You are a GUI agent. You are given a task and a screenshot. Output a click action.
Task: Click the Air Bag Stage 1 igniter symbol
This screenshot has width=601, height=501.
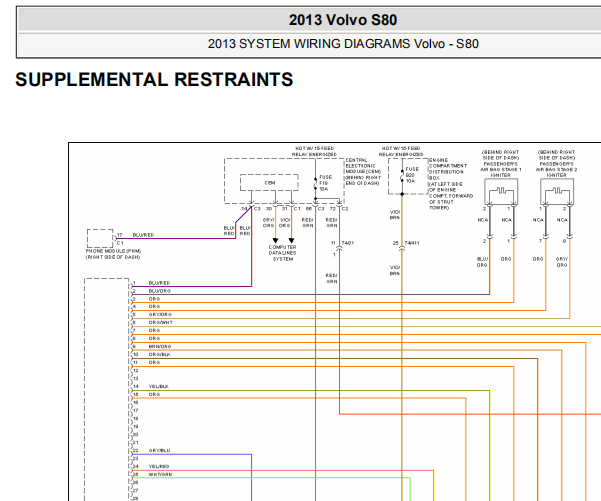tap(501, 192)
